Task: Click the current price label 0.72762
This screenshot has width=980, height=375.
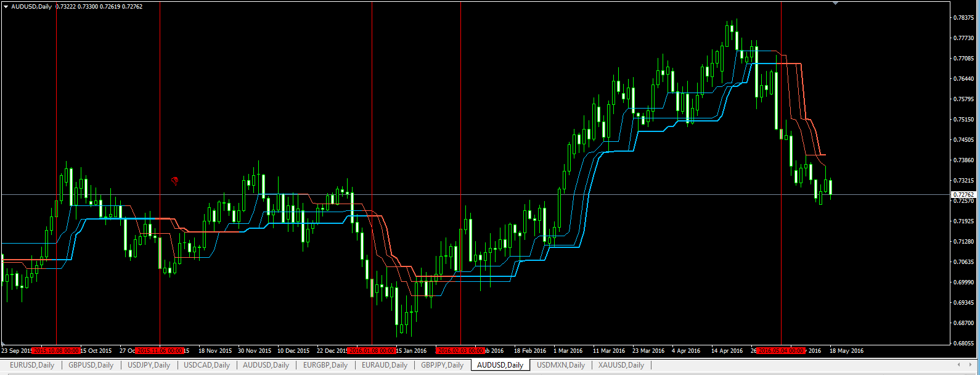Action: [963, 194]
